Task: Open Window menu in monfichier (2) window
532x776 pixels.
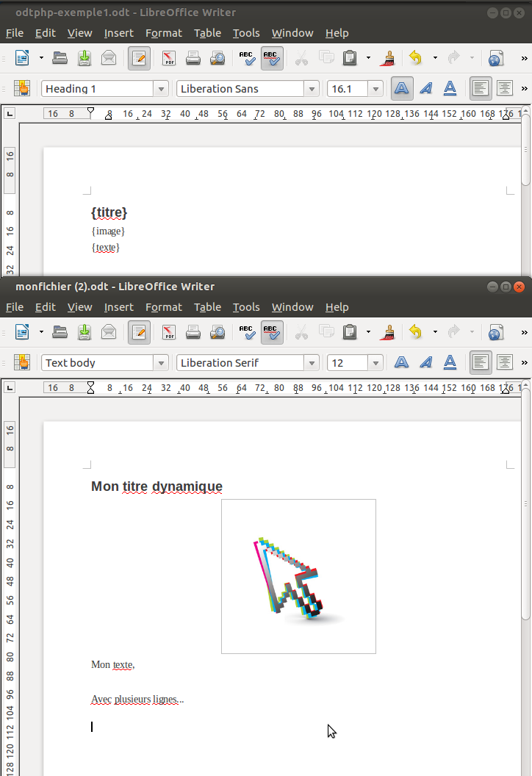Action: (292, 307)
